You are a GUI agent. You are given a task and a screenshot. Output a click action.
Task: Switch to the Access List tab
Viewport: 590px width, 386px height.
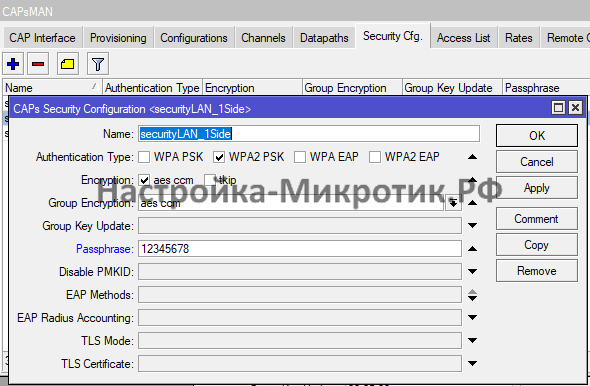tap(464, 38)
